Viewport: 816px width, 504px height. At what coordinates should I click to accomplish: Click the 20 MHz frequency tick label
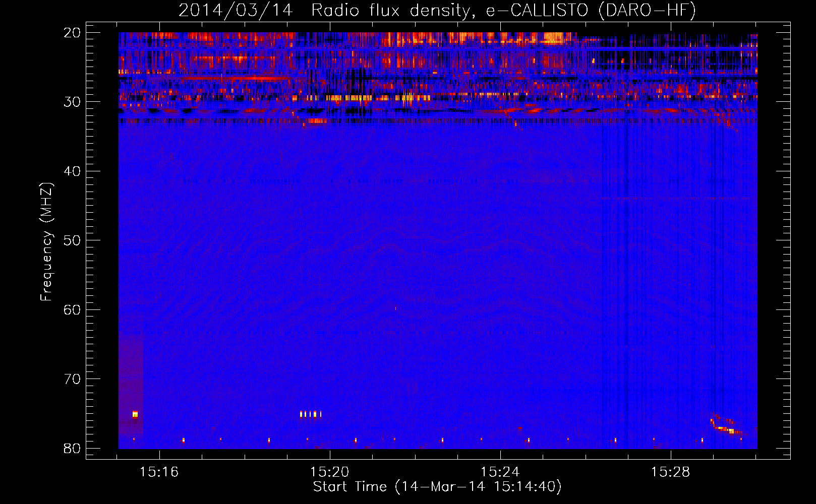coord(72,33)
